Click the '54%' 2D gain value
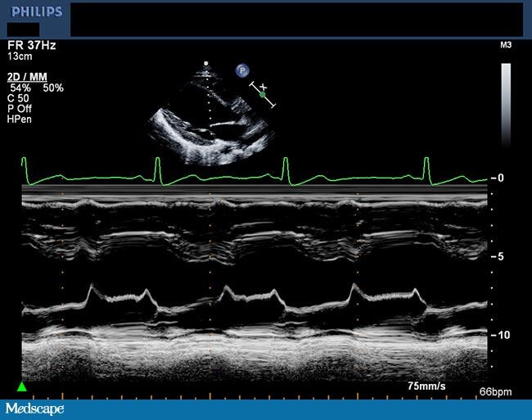The height and width of the screenshot is (420, 532). (20, 88)
